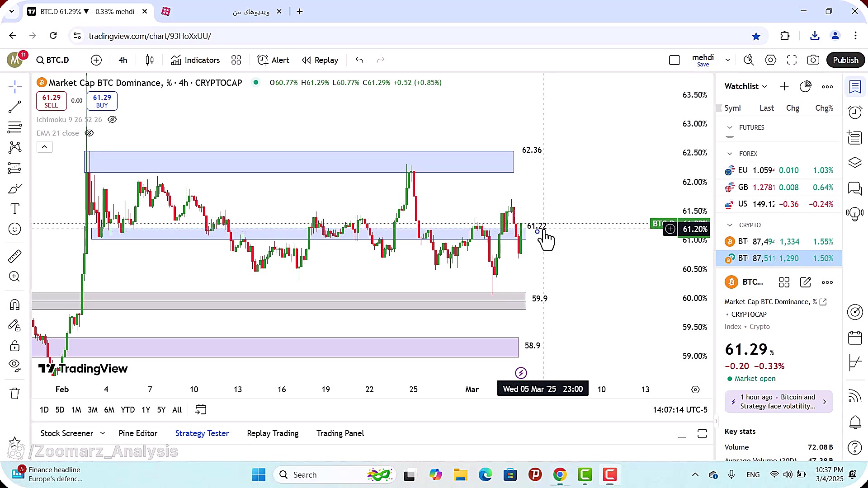Select the brush drawing tool
Screen dimensions: 868x488
coord(15,188)
